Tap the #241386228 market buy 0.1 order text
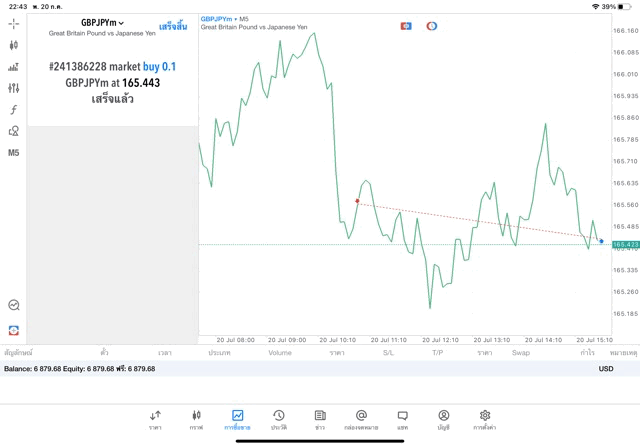Image resolution: width=640 pixels, height=447 pixels. point(112,67)
